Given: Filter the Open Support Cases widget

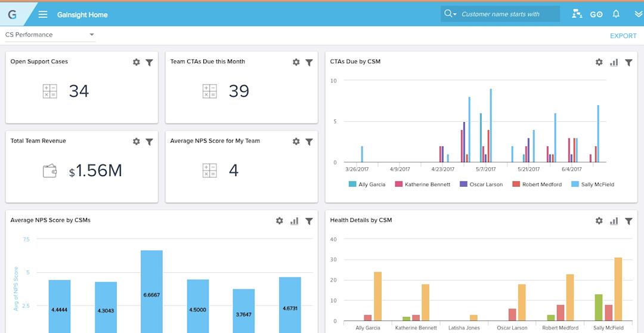Looking at the screenshot, I should (150, 63).
